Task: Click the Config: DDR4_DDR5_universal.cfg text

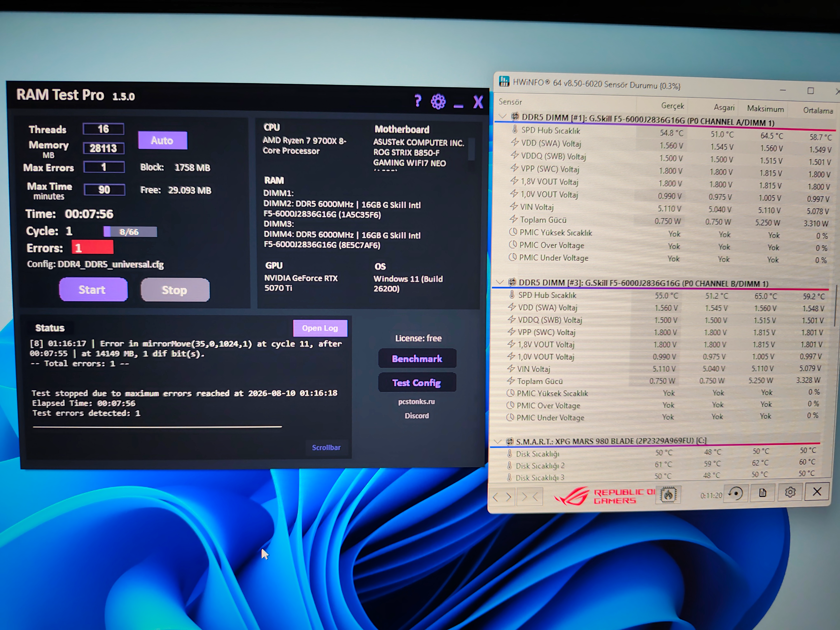Action: point(95,264)
